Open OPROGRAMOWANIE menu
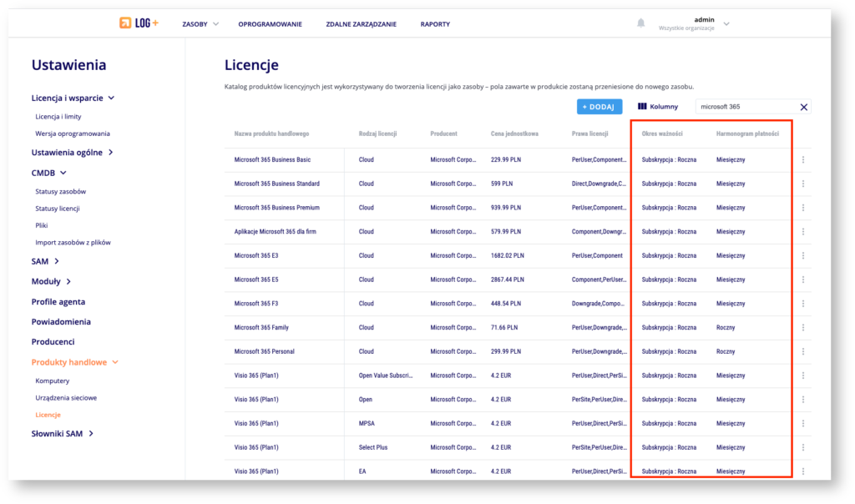Image resolution: width=855 pixels, height=504 pixels. click(x=270, y=24)
